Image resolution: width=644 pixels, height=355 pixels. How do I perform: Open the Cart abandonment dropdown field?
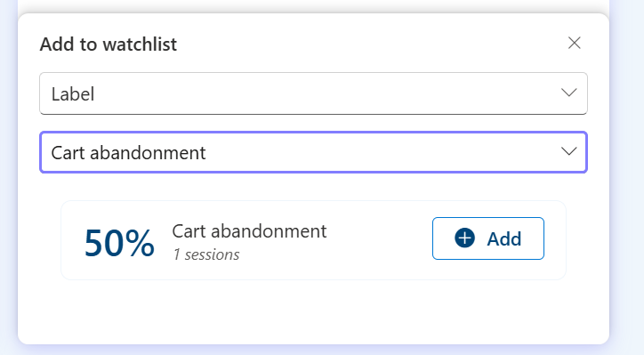pyautogui.click(x=313, y=152)
